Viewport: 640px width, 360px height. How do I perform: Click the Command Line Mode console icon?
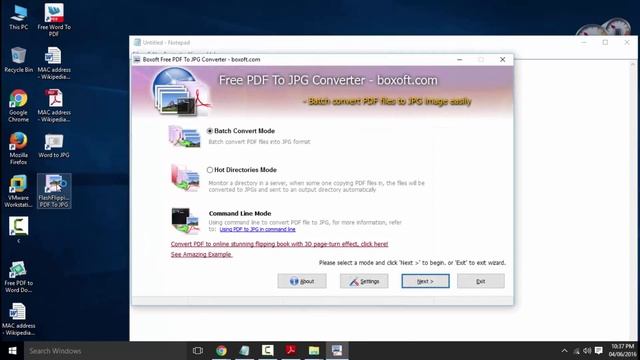click(185, 220)
